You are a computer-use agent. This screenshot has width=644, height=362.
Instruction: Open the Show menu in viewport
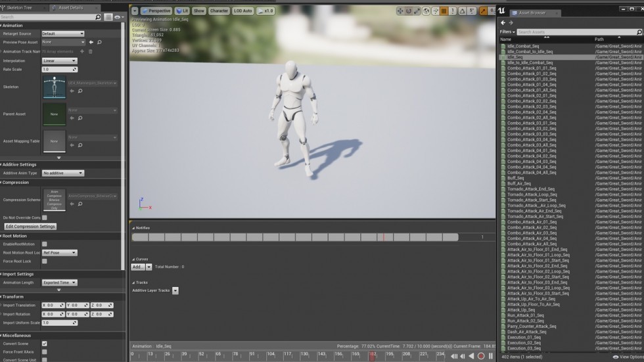click(198, 11)
